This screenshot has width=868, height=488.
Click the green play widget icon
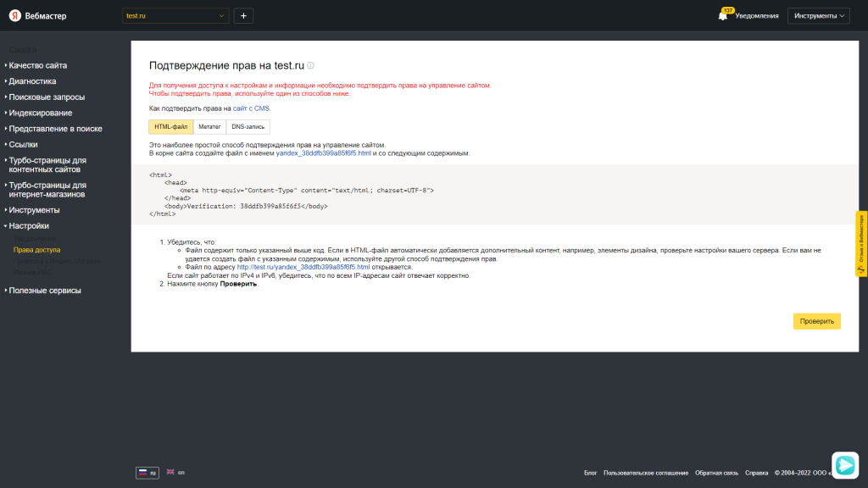coord(844,464)
